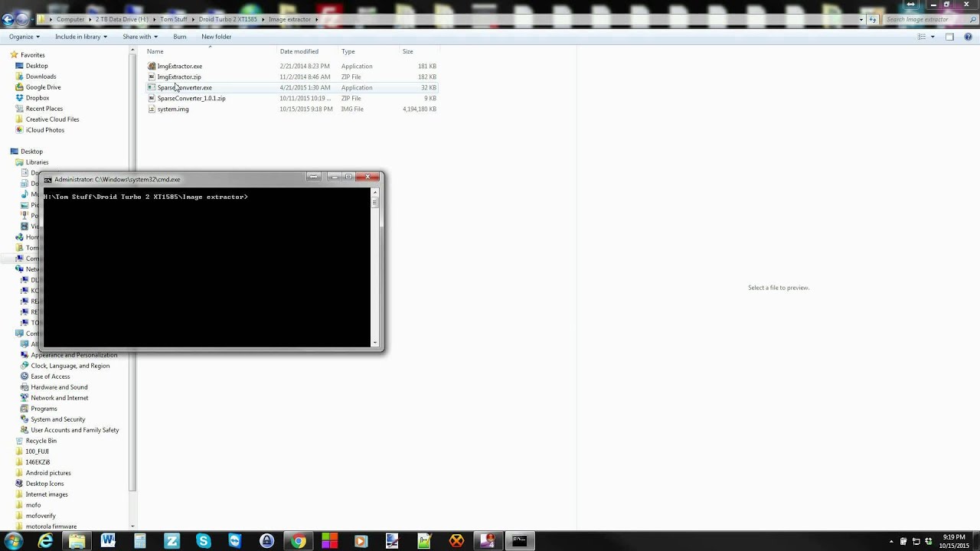The height and width of the screenshot is (551, 980).
Task: Click Droid Turbo 2 XT1585 breadcrumb
Action: 228,19
